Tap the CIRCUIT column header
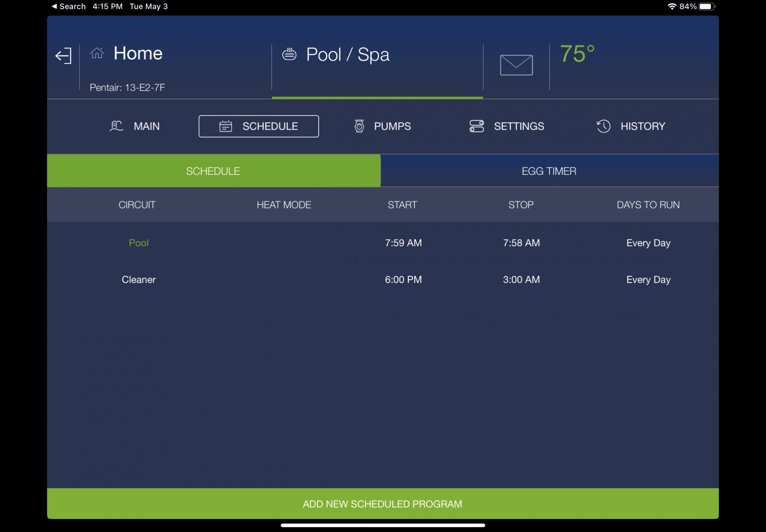Viewport: 766px width, 532px height. 137,205
